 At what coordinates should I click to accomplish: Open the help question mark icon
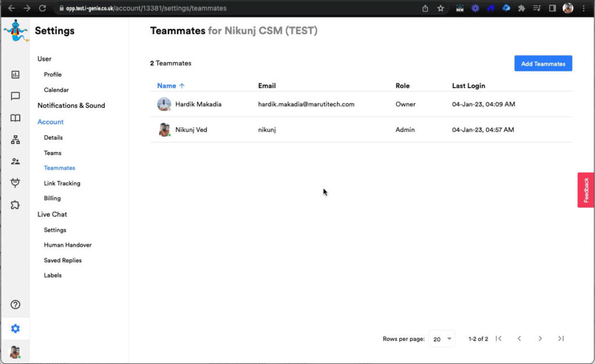(x=16, y=305)
